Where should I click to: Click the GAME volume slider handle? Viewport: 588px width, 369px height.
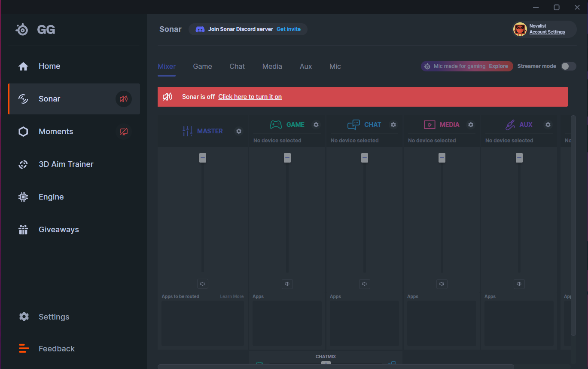pos(287,158)
